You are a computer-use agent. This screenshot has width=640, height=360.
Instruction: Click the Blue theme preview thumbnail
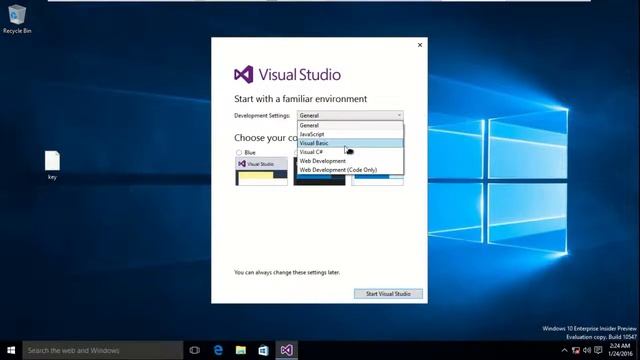coord(262,171)
